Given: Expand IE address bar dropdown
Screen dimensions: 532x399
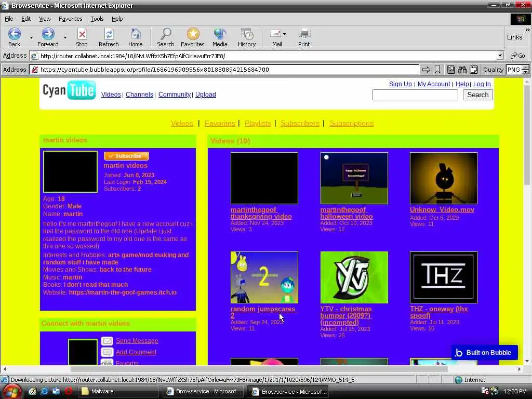Looking at the screenshot, I should 500,56.
